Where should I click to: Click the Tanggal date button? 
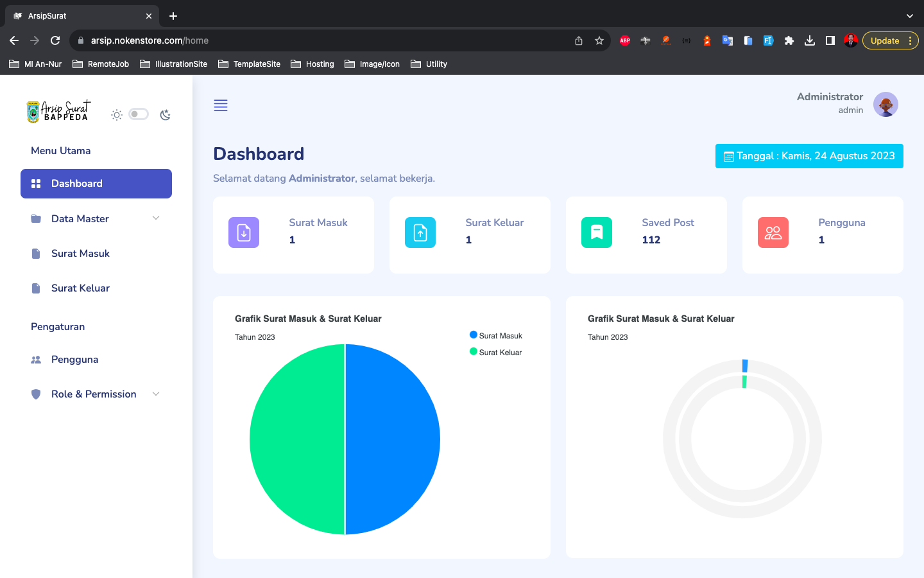(809, 156)
